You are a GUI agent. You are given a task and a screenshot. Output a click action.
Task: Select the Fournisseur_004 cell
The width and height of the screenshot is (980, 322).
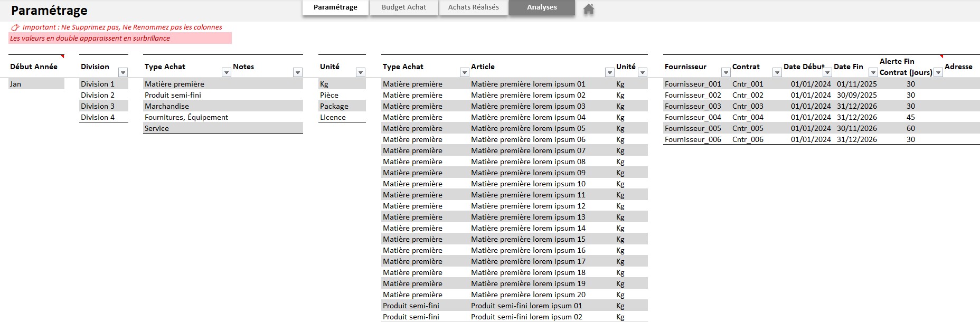pyautogui.click(x=693, y=117)
